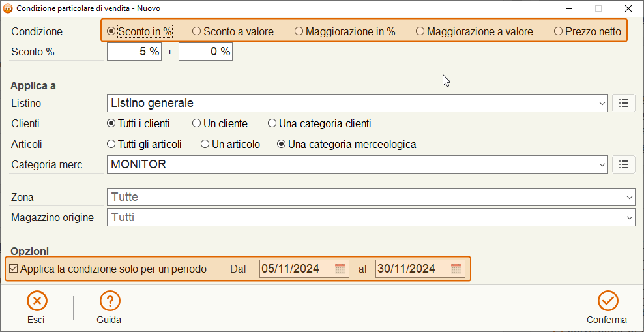The width and height of the screenshot is (644, 332).
Task: Choose Tutti gli articoli option
Action: (x=144, y=145)
